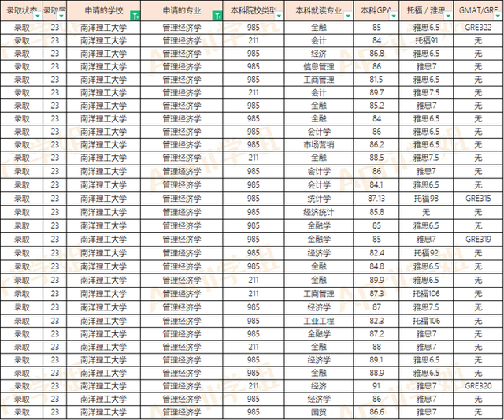Select the GRE315 cell
This screenshot has height=420, width=504.
[478, 199]
